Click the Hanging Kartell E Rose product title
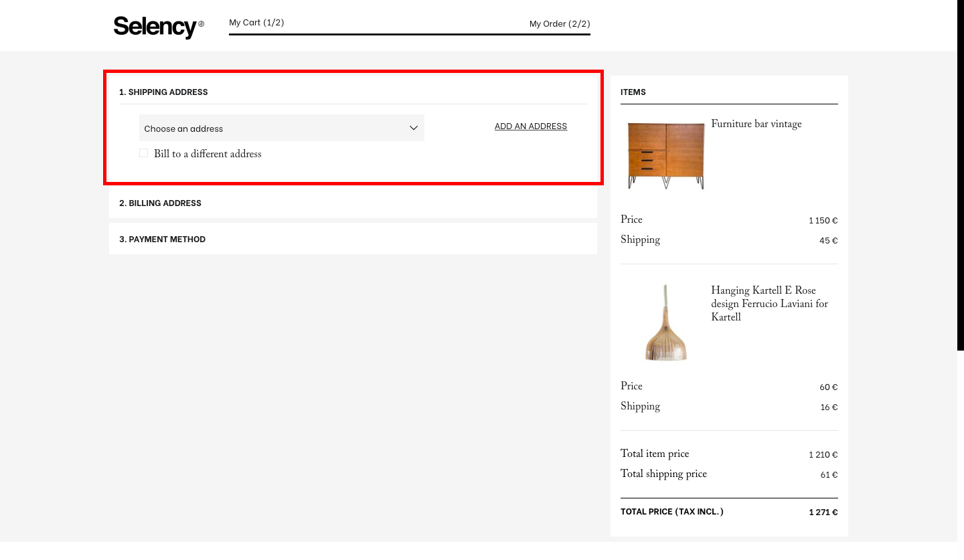Screen dimensions: 964x560 pyautogui.click(x=770, y=304)
